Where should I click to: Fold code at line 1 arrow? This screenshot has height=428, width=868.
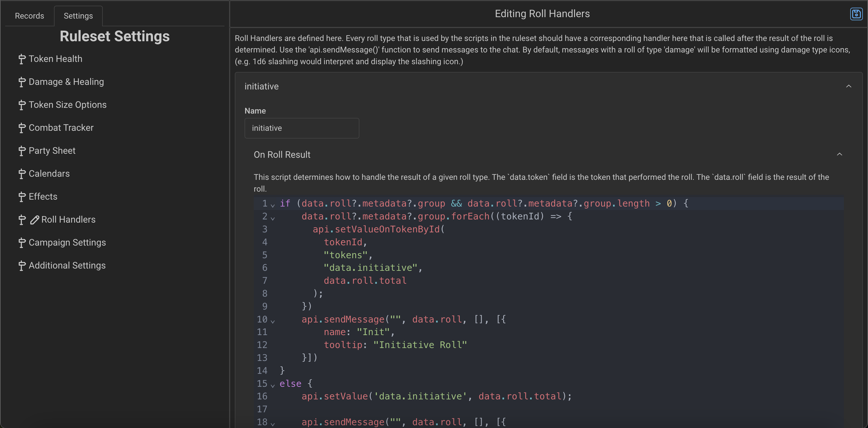(x=273, y=205)
